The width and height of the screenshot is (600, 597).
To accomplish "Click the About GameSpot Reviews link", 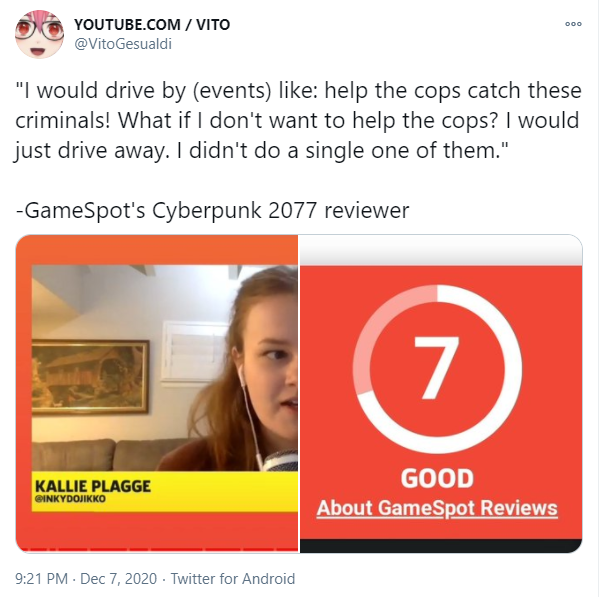I will [x=437, y=508].
